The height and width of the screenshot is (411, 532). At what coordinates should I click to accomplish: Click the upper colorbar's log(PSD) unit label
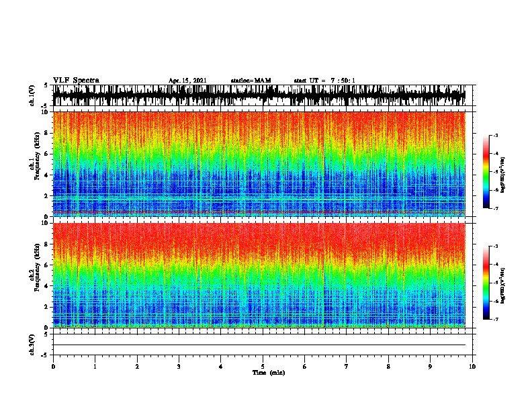pyautogui.click(x=502, y=175)
